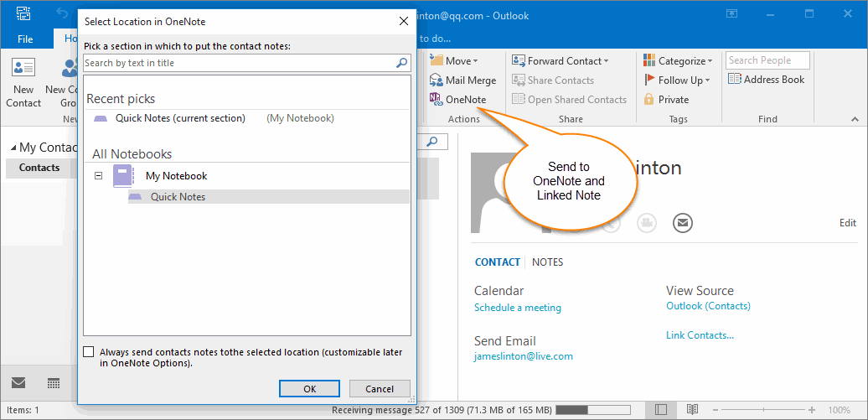
Task: Open the Address Book
Action: [766, 80]
